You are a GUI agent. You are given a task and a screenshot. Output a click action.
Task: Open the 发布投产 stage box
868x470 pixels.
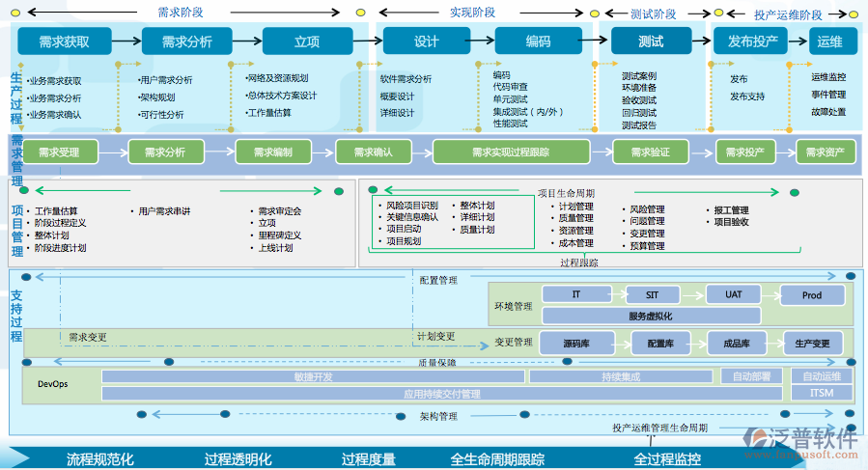coord(752,41)
